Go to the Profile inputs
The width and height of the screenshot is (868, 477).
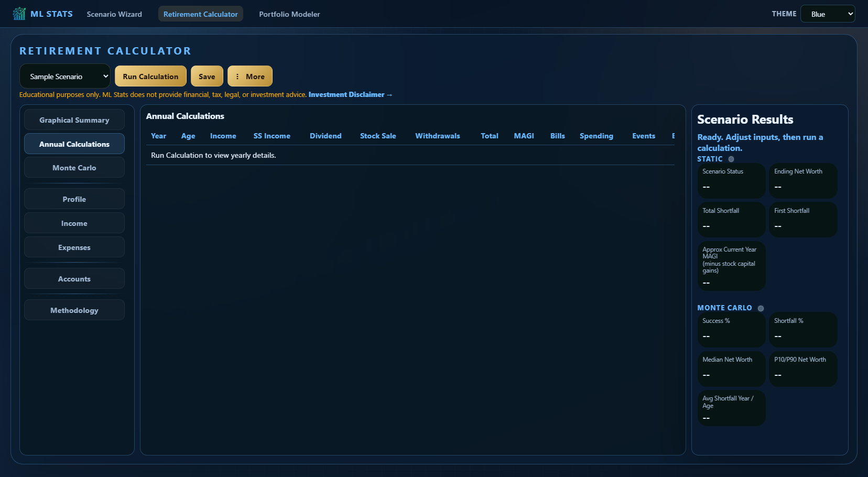coord(74,199)
